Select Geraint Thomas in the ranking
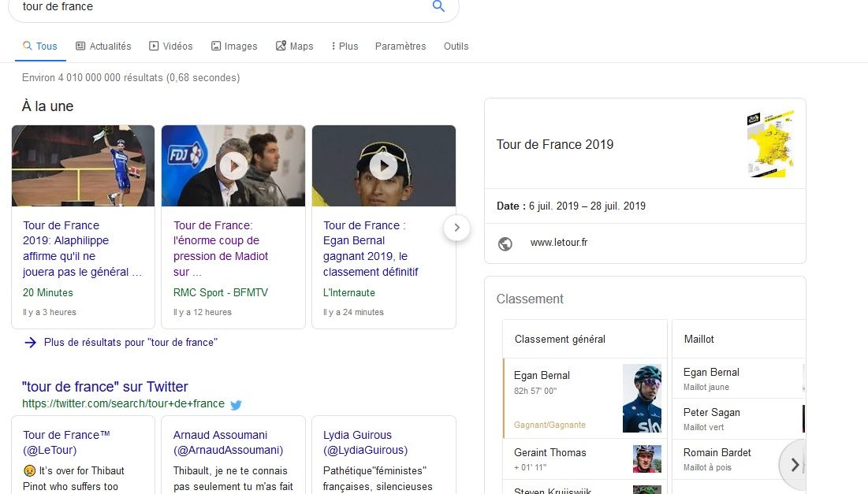Image resolution: width=868 pixels, height=494 pixels. click(x=585, y=459)
